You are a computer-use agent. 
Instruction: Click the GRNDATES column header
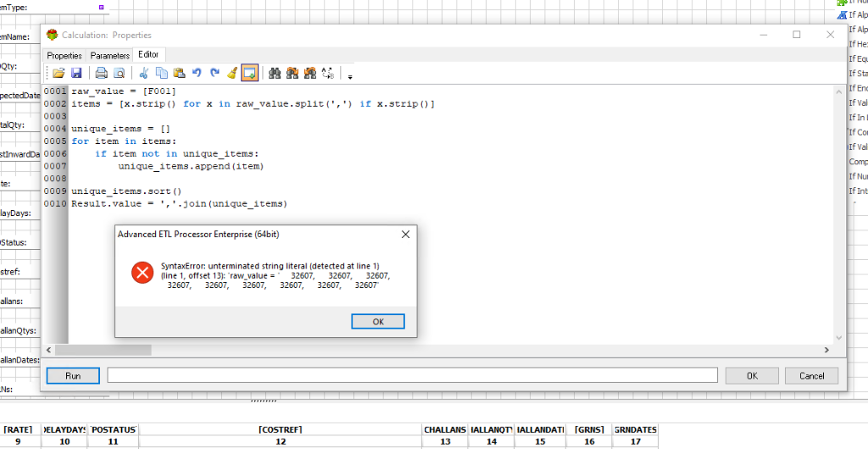635,430
